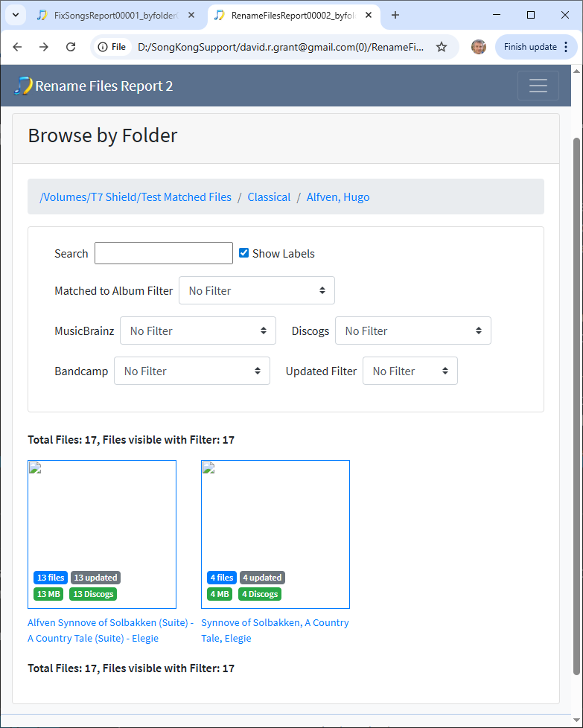The width and height of the screenshot is (583, 728).
Task: Select the RenameFilesReport00002 tab
Action: coord(290,15)
